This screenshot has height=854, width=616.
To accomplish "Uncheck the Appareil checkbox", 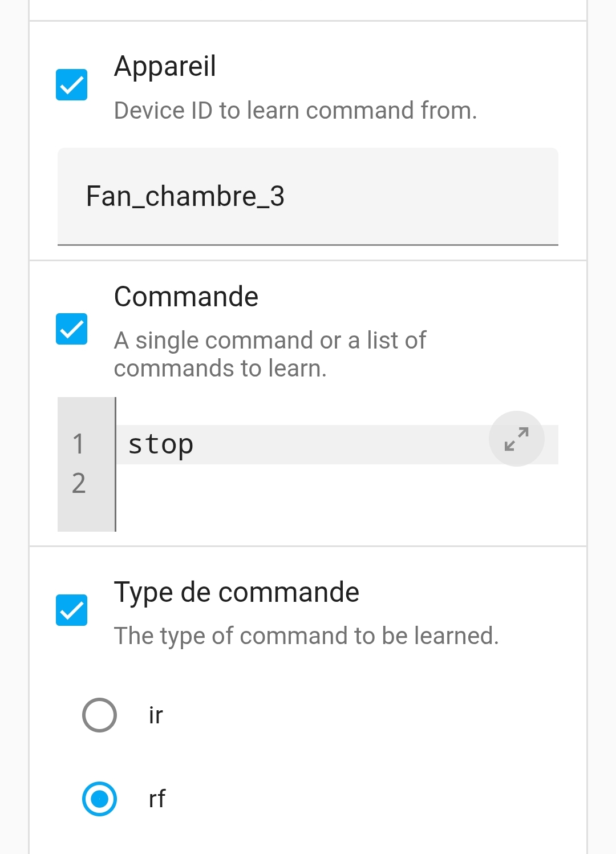I will pyautogui.click(x=71, y=85).
